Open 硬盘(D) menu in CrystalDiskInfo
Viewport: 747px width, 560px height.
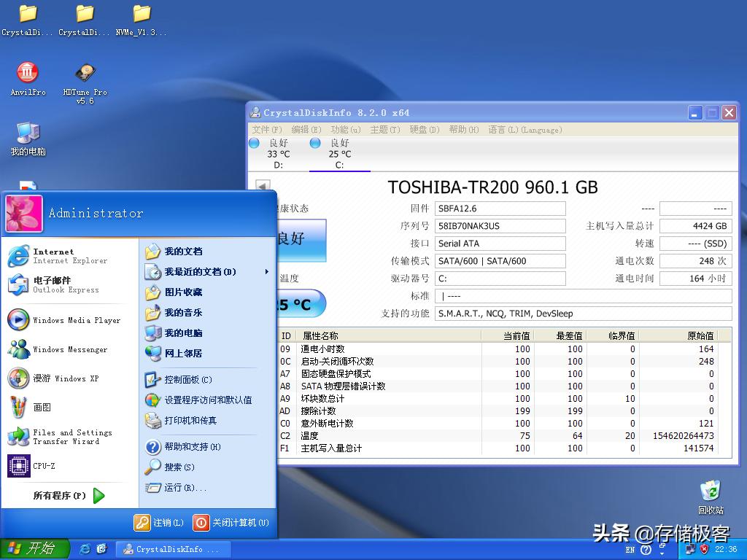click(425, 130)
